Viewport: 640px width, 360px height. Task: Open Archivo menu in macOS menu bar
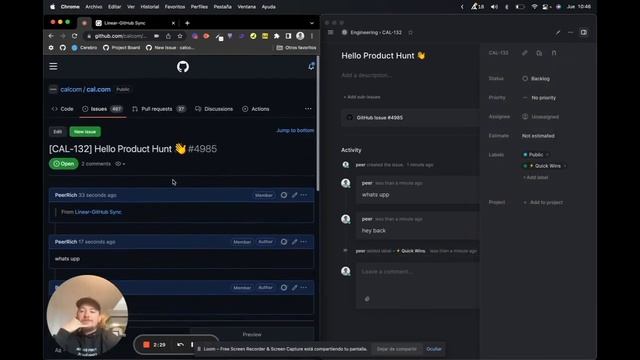93,7
